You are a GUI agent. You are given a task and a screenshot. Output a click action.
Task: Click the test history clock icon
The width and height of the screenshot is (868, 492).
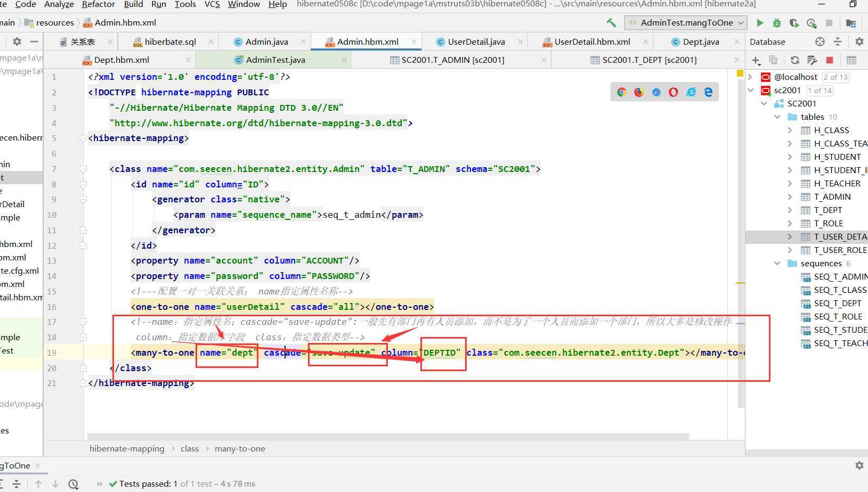click(x=74, y=484)
